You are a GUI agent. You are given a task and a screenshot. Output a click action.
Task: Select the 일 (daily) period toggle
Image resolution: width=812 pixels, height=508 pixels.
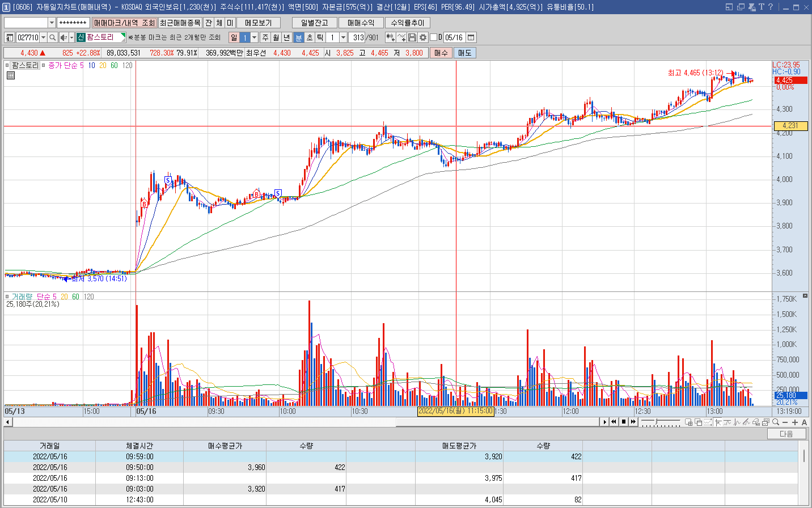tap(234, 37)
